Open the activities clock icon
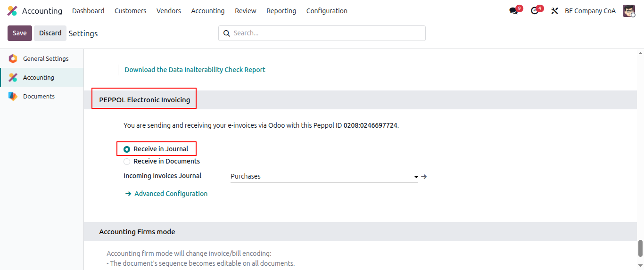 coord(534,11)
